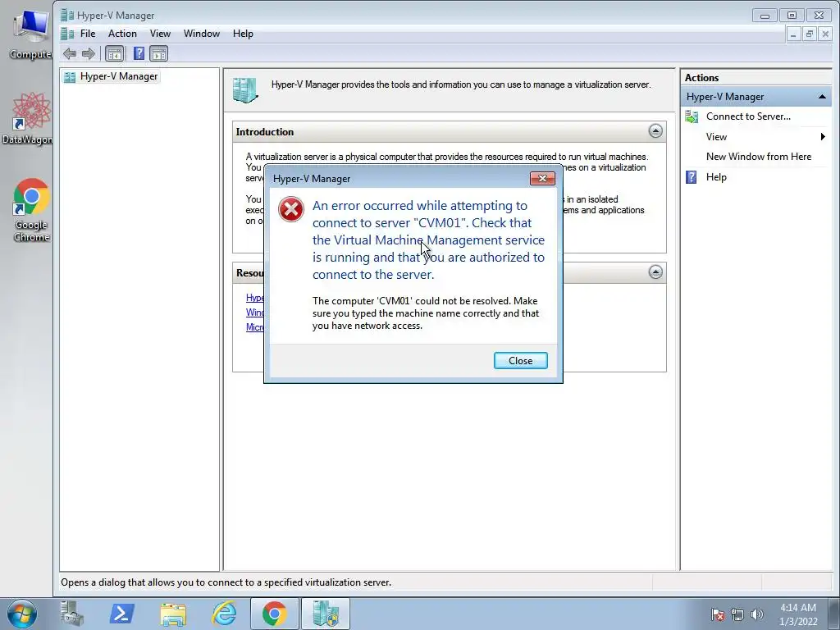840x630 pixels.
Task: Click the volume speaker tray icon
Action: pos(757,614)
